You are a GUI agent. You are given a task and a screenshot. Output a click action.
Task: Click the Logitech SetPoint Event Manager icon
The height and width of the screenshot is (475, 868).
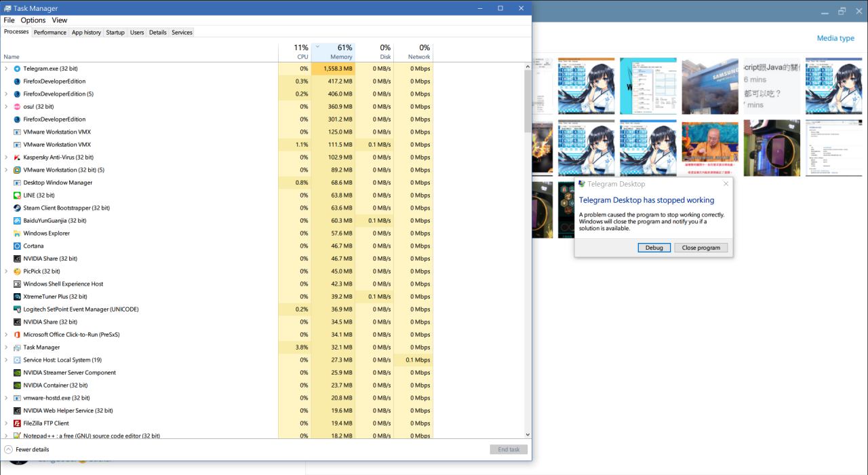pos(17,309)
